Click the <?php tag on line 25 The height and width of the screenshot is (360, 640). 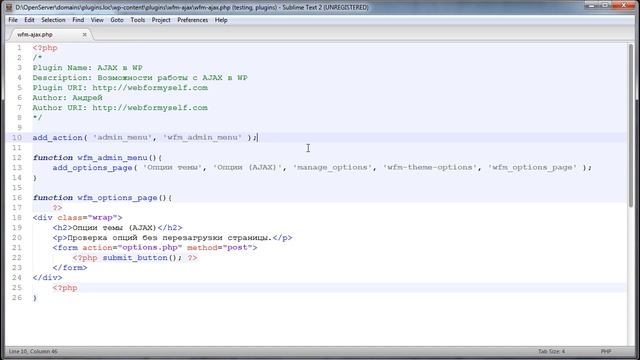click(x=65, y=288)
